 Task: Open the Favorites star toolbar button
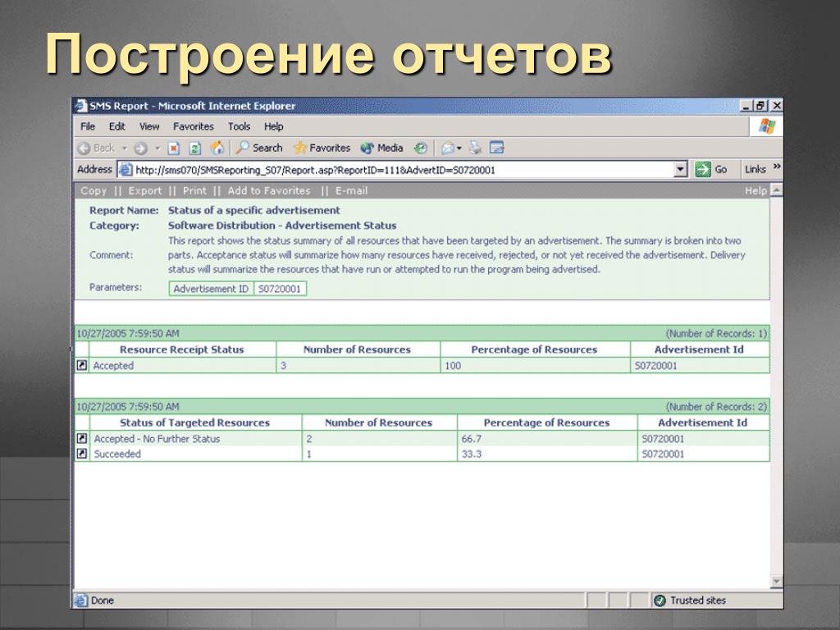click(x=322, y=148)
